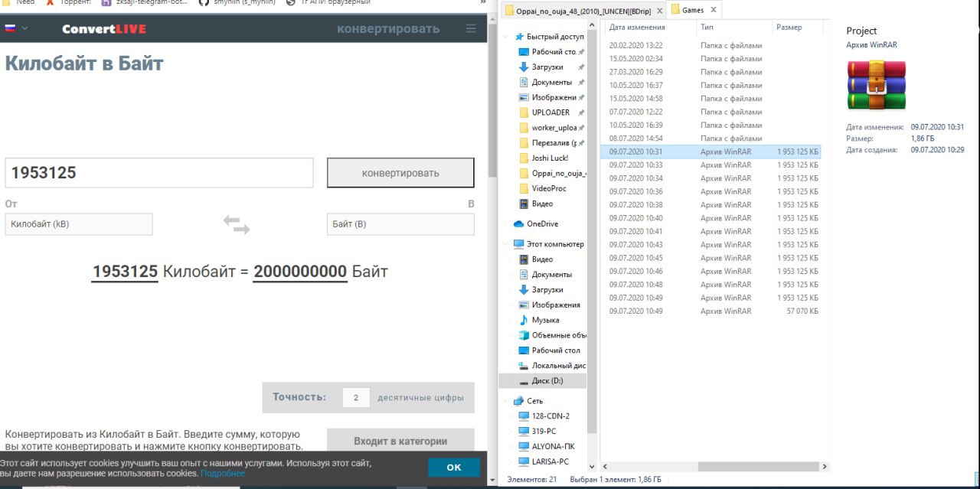This screenshot has width=980, height=489.
Task: Click the Joshi Luck! folder icon
Action: tap(524, 158)
